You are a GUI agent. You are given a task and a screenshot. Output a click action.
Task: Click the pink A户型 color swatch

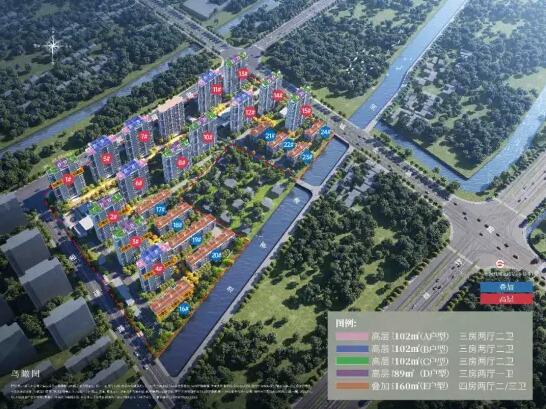pyautogui.click(x=352, y=336)
